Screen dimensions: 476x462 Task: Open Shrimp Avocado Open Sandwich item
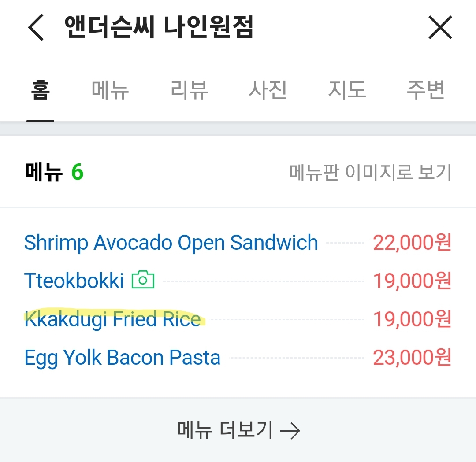[x=171, y=243]
